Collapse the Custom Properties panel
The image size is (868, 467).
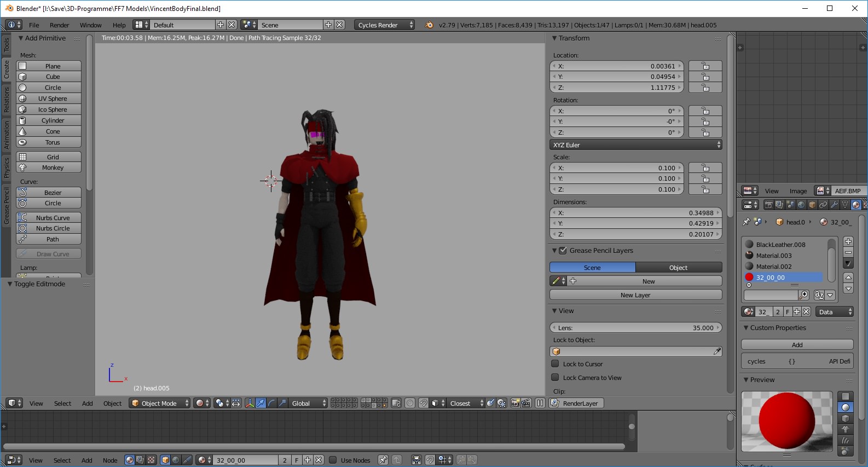coord(746,328)
